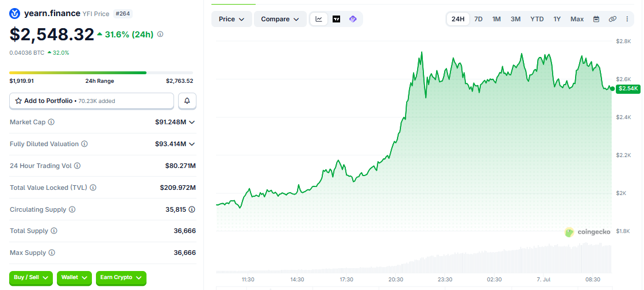Screen dimensions: 644x290
Task: Click the $209.972M TVL value
Action: (178, 188)
